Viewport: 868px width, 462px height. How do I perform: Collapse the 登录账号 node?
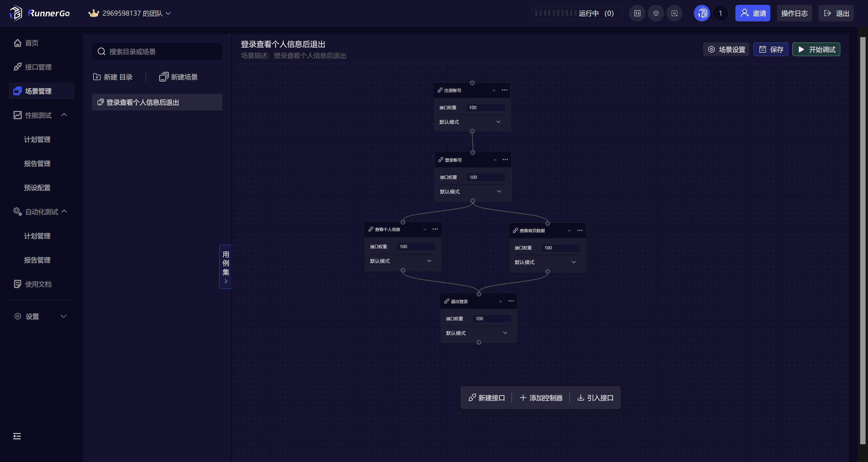point(495,160)
